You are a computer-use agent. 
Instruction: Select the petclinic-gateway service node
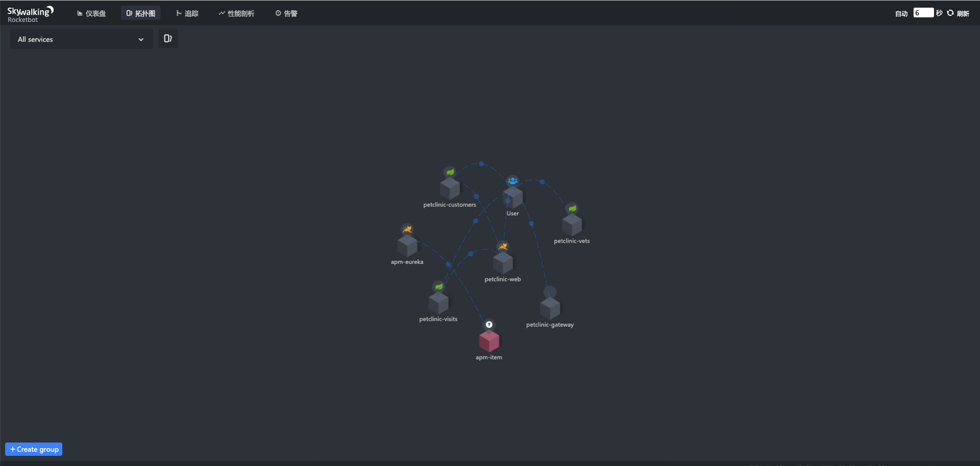(550, 308)
